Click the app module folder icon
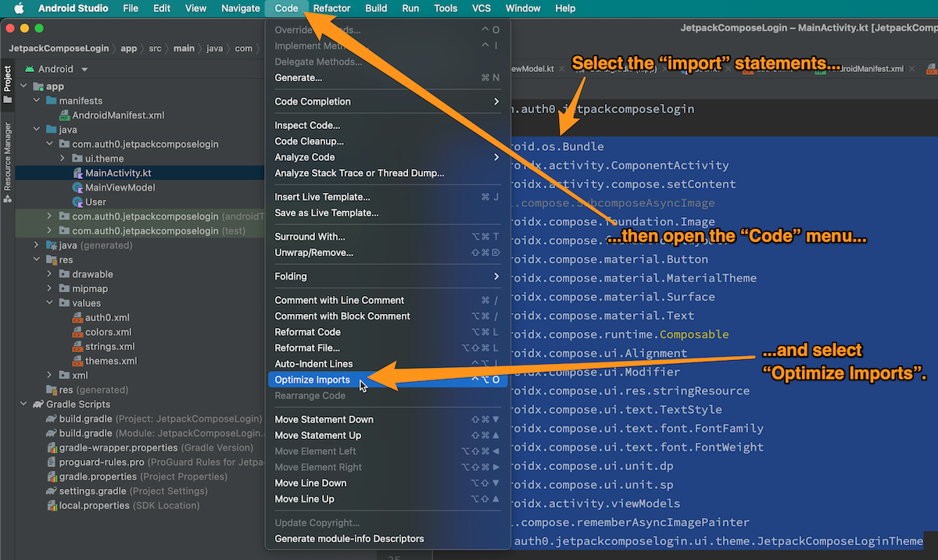This screenshot has height=560, width=938. [38, 87]
